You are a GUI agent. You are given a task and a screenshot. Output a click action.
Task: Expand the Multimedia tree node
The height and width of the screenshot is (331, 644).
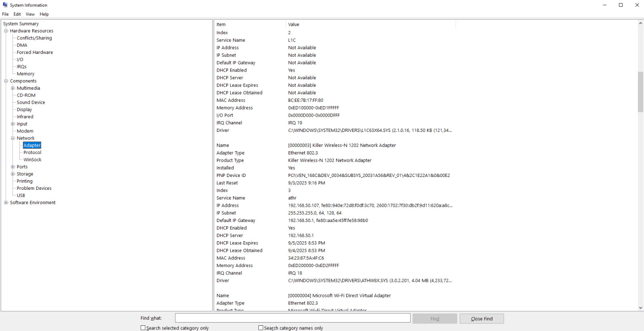coord(13,88)
